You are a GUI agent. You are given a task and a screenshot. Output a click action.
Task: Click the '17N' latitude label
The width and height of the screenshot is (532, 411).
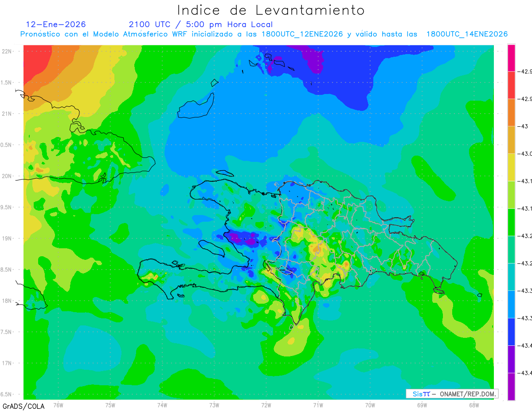pyautogui.click(x=8, y=363)
